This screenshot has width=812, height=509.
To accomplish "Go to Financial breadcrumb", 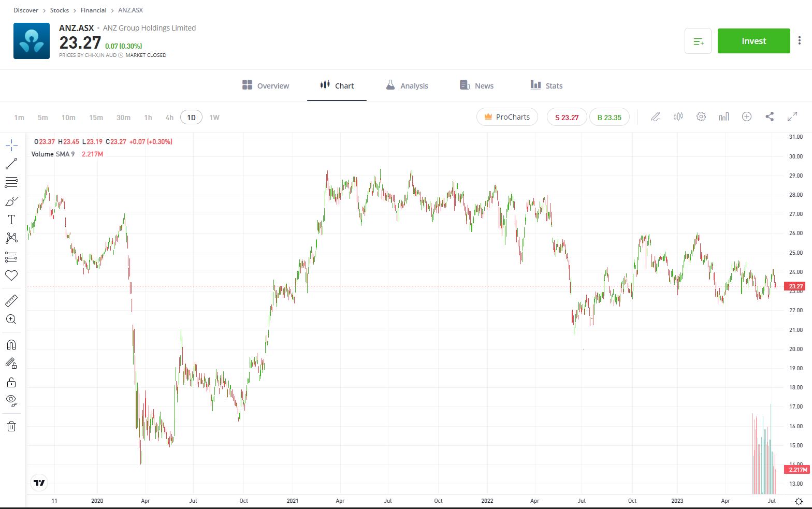I will click(x=94, y=10).
